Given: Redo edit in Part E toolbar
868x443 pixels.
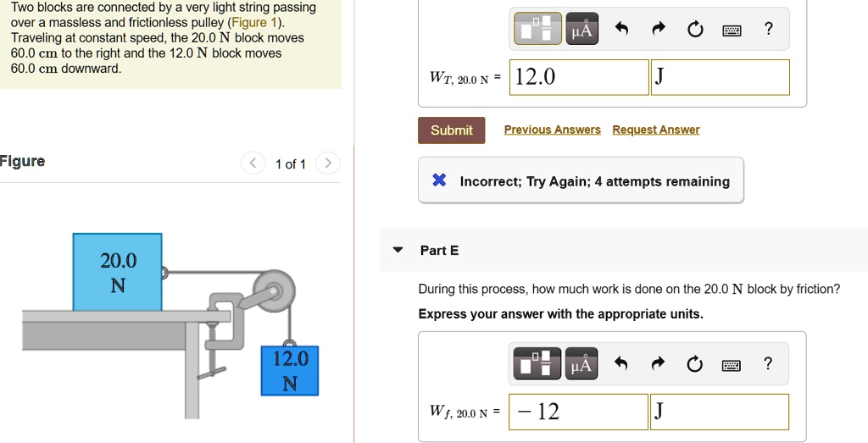Looking at the screenshot, I should (658, 364).
